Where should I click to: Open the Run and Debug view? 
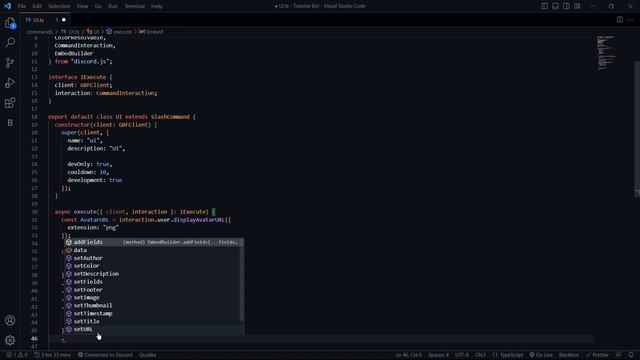(10, 82)
